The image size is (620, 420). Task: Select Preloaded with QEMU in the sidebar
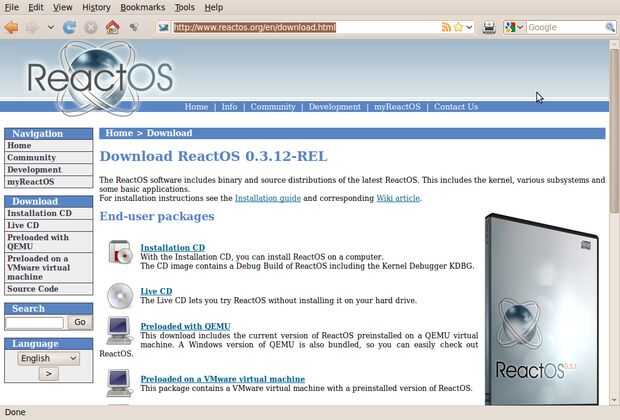click(x=49, y=242)
